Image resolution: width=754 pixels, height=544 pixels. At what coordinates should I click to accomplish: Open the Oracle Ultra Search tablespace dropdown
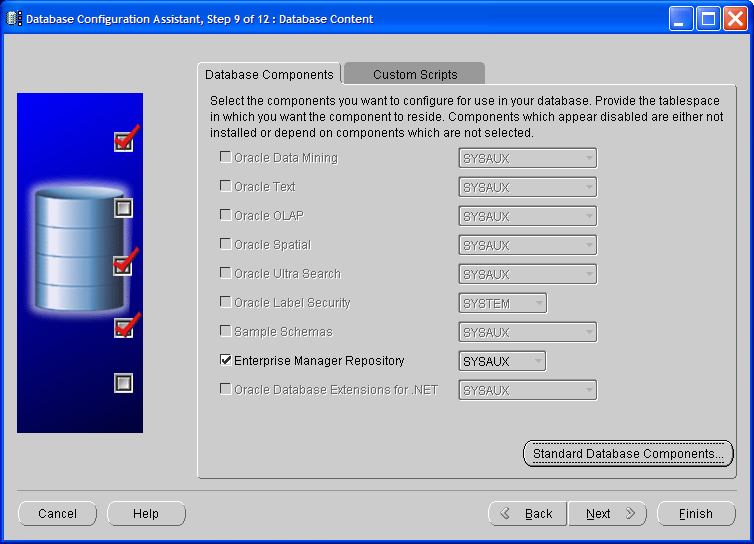[x=528, y=274]
